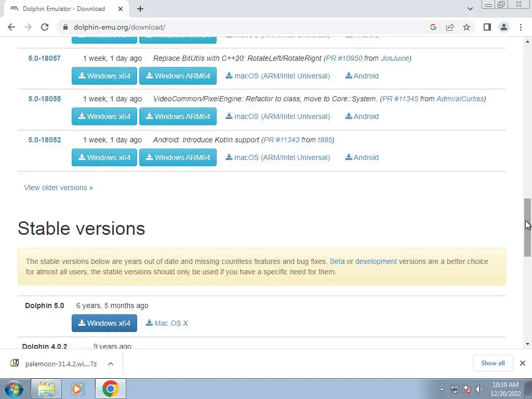
Task: Open version 5.0-18057 link
Action: tap(45, 58)
